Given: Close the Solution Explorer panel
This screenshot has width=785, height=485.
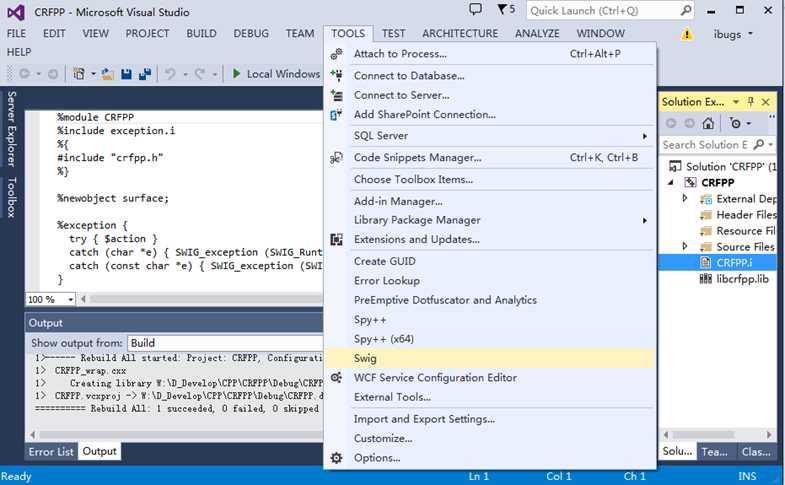Looking at the screenshot, I should [765, 102].
